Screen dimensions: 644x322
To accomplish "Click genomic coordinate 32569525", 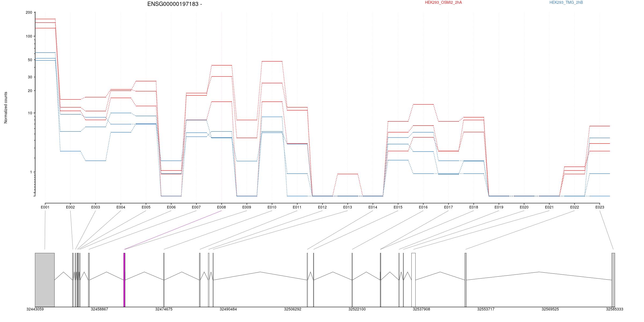I will pos(550,309).
